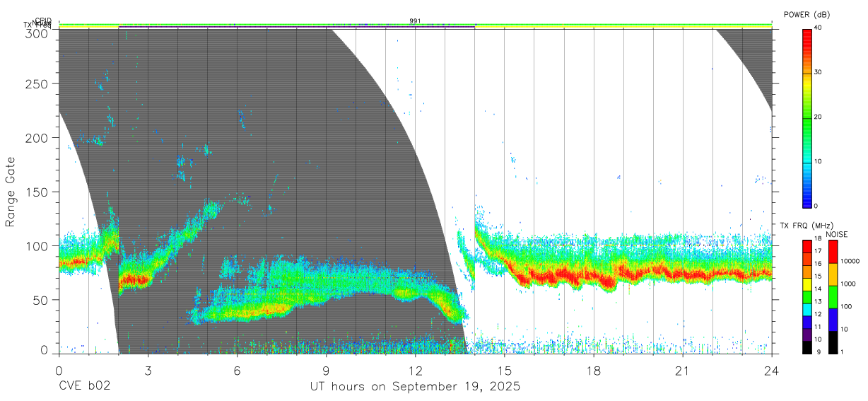Select the 1000 label on NOISE scale

[x=848, y=284]
